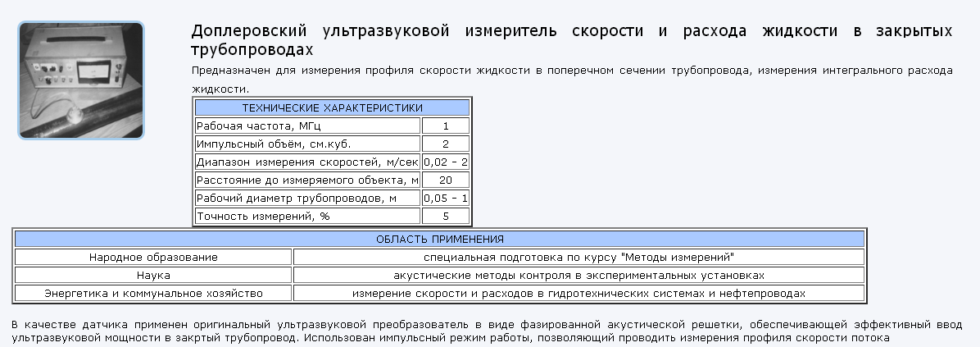Select the 'Рабочая частота, МГц' cell

coord(307,126)
